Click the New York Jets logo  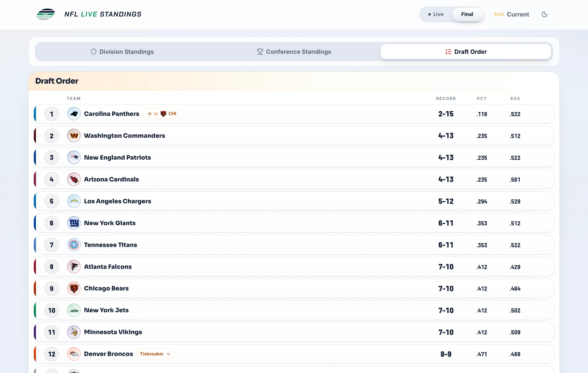click(x=74, y=310)
